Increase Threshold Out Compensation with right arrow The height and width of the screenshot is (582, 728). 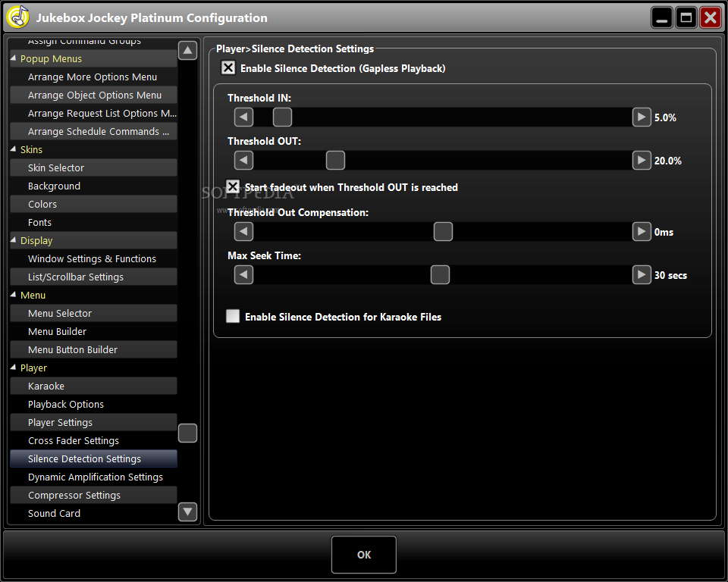click(642, 231)
